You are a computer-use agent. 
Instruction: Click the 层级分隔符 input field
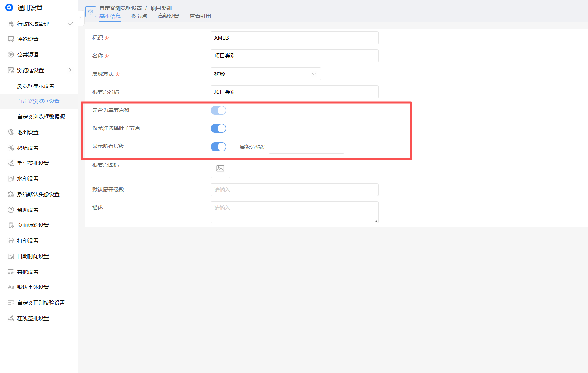point(306,147)
